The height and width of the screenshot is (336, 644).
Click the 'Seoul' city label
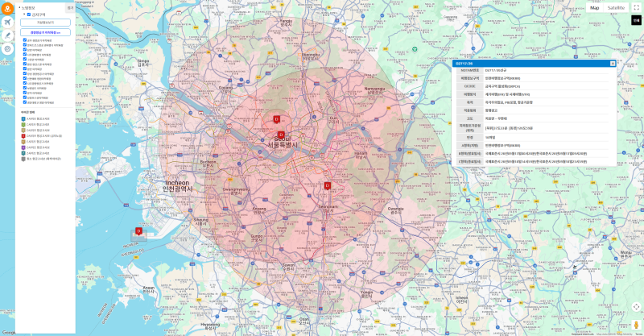tap(283, 140)
